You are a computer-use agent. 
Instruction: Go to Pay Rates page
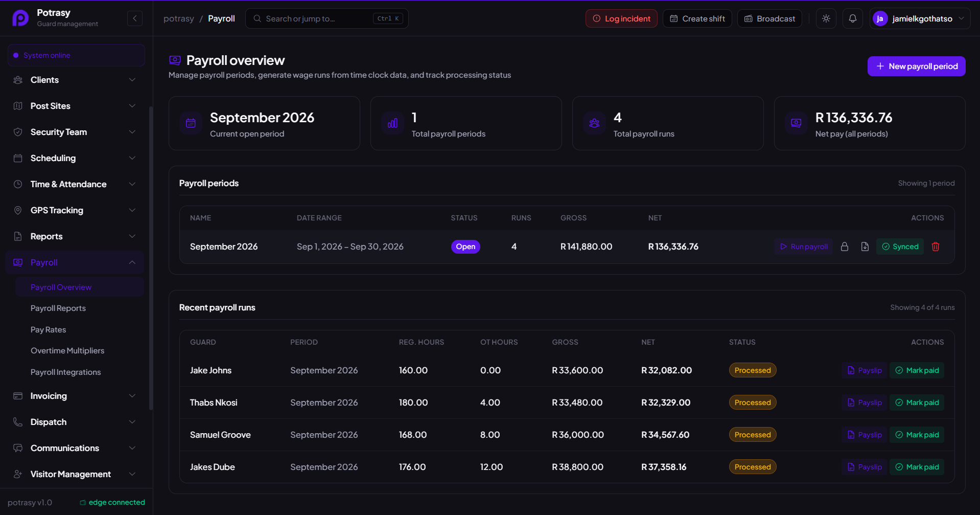[49, 330]
